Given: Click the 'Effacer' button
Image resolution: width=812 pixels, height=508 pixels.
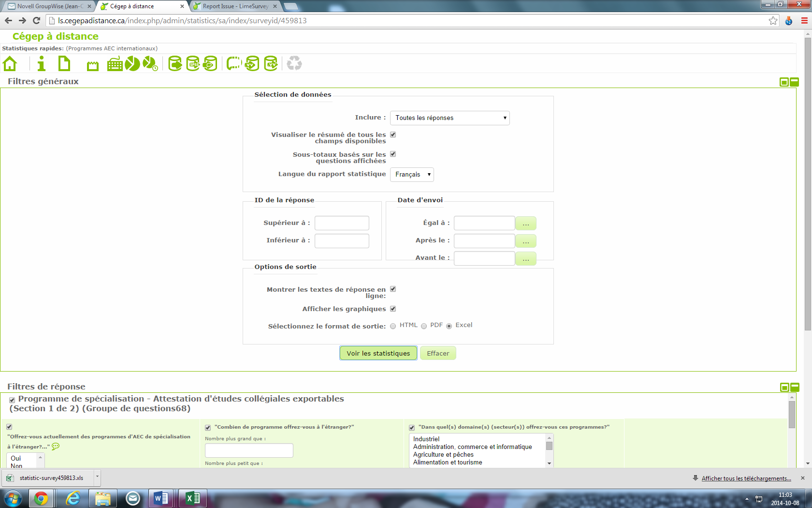Looking at the screenshot, I should point(438,353).
